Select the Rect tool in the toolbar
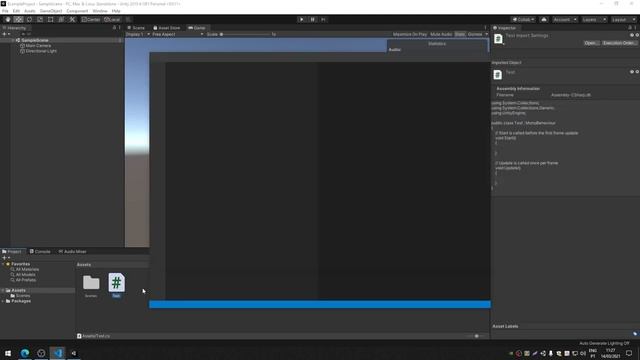 50,20
